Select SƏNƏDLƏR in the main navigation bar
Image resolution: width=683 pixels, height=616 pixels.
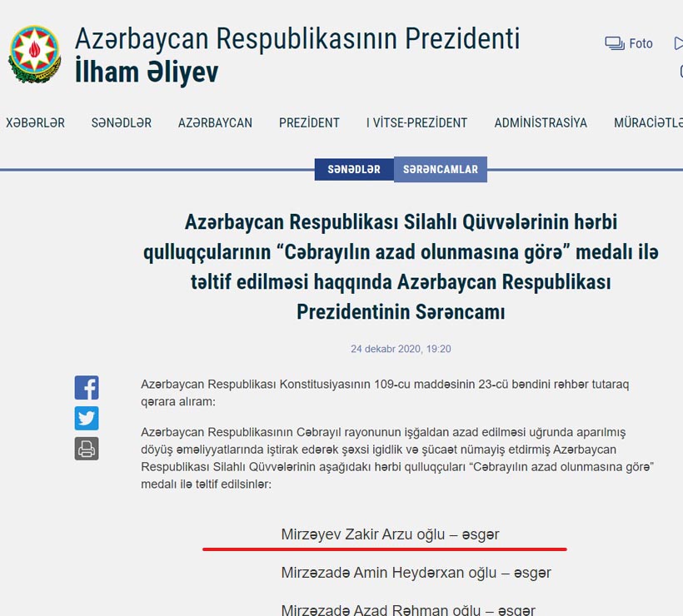(122, 122)
